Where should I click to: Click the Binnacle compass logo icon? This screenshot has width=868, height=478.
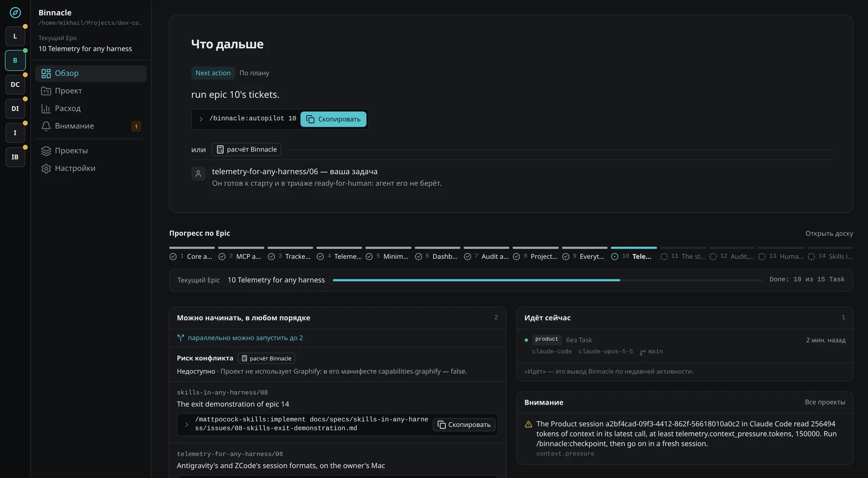tap(15, 13)
